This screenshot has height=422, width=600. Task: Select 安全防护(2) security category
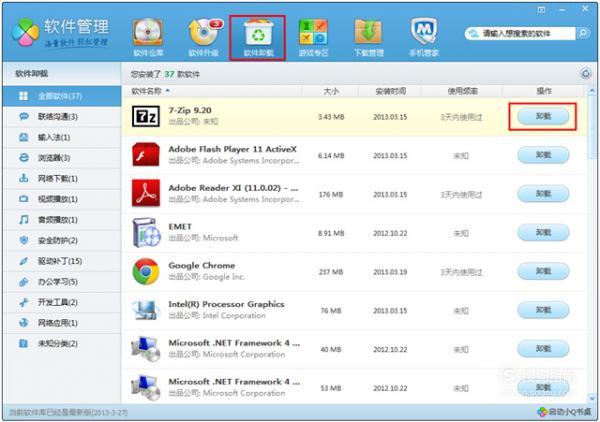pyautogui.click(x=62, y=240)
